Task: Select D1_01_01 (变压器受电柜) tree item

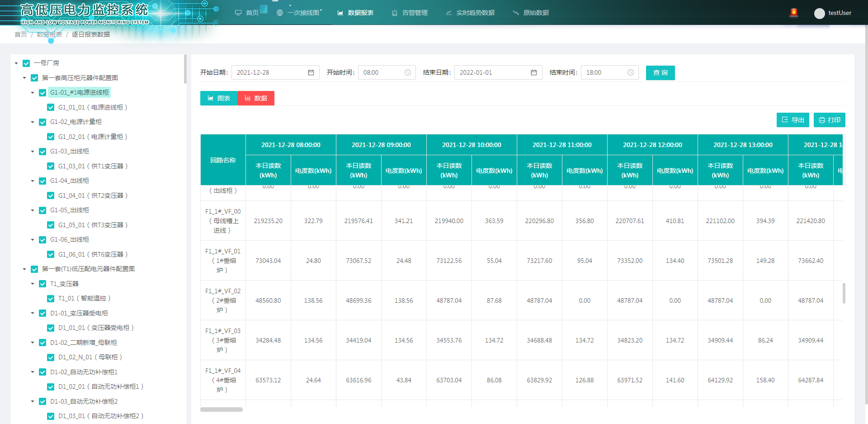Action: tap(96, 328)
